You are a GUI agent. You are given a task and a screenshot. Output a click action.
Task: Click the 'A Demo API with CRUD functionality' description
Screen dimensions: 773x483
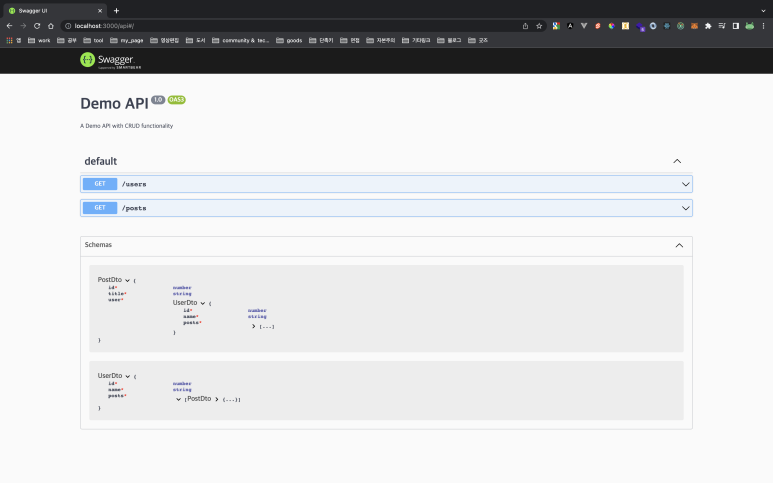[x=127, y=126]
